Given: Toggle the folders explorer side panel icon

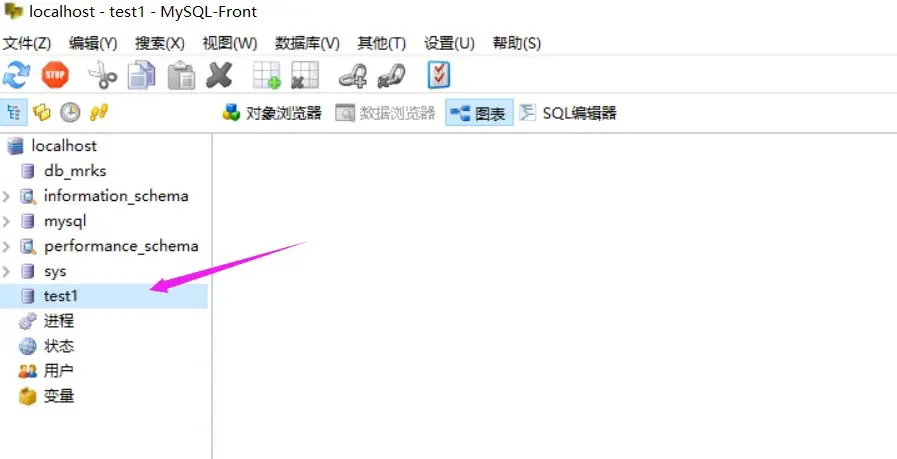Looking at the screenshot, I should coord(42,112).
